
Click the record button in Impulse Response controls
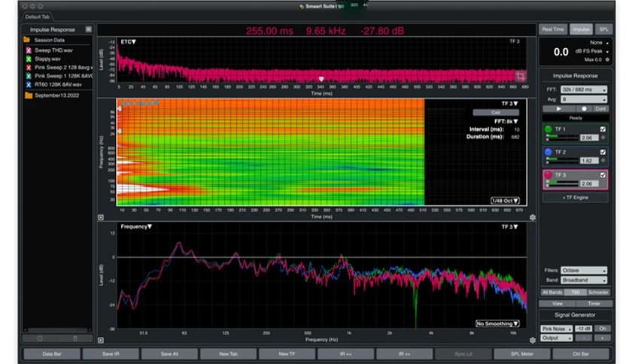(x=584, y=108)
